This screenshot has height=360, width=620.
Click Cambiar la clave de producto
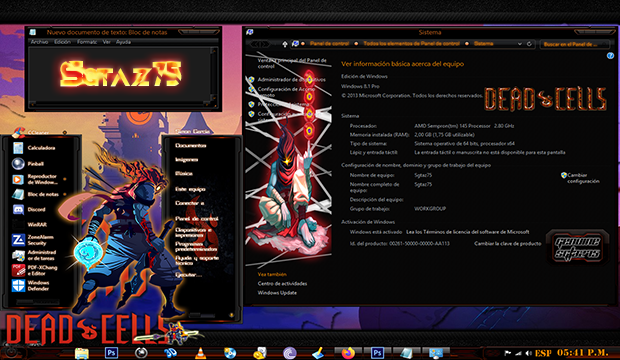pyautogui.click(x=508, y=243)
